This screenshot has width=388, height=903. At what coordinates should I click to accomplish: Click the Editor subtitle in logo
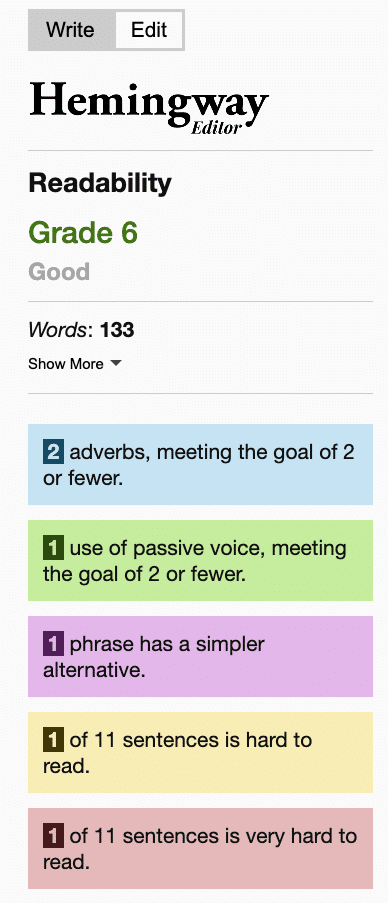click(216, 127)
